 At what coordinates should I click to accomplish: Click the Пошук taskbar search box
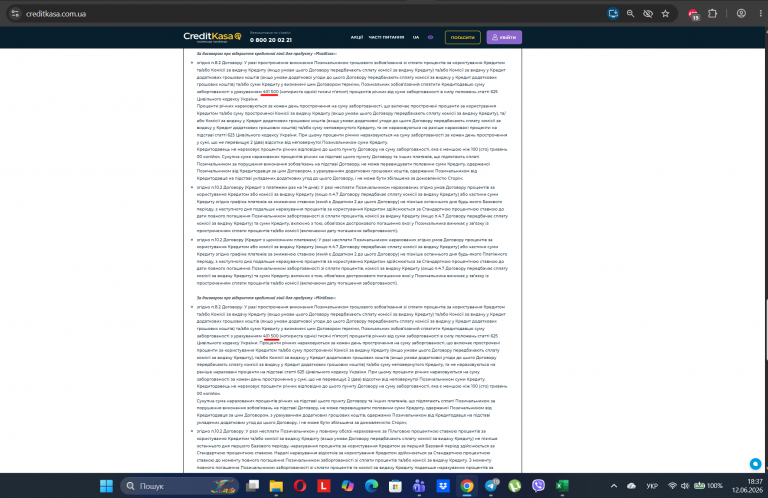point(179,486)
